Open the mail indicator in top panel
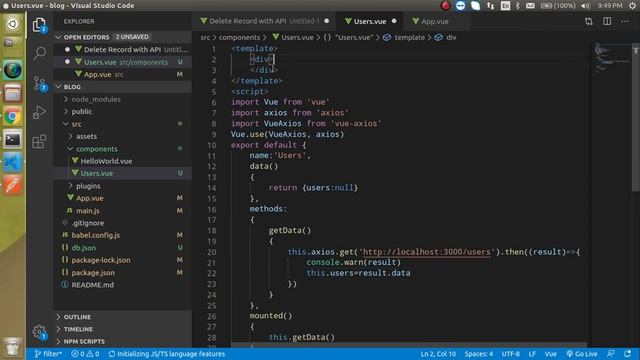 click(x=530, y=6)
